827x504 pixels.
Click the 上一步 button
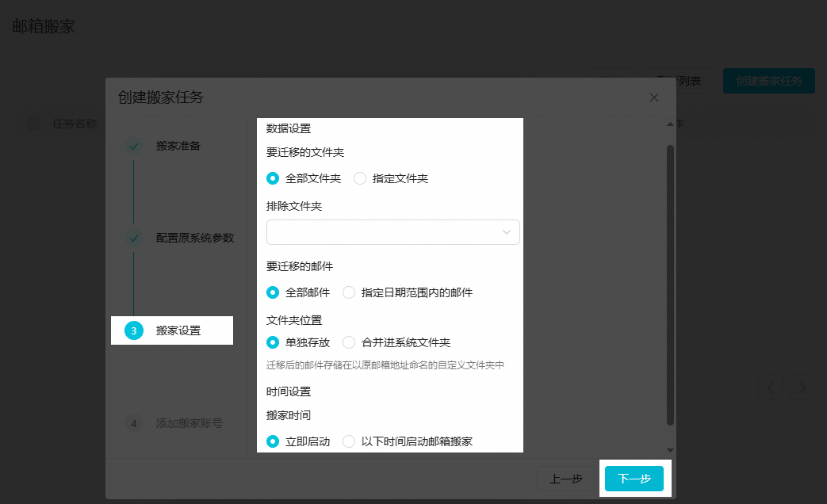coord(566,479)
